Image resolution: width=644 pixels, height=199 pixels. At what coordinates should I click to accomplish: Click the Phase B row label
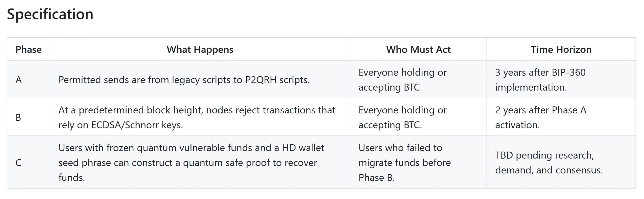(x=18, y=117)
